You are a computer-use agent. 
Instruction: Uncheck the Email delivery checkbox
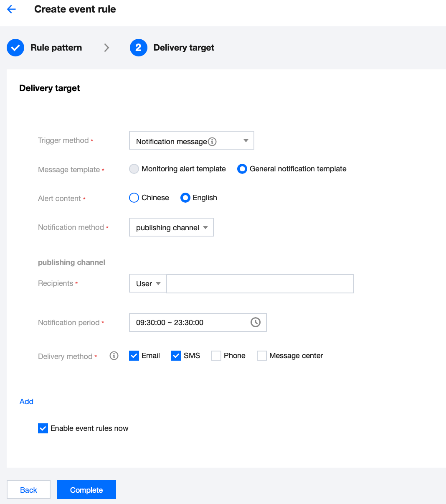click(x=134, y=356)
